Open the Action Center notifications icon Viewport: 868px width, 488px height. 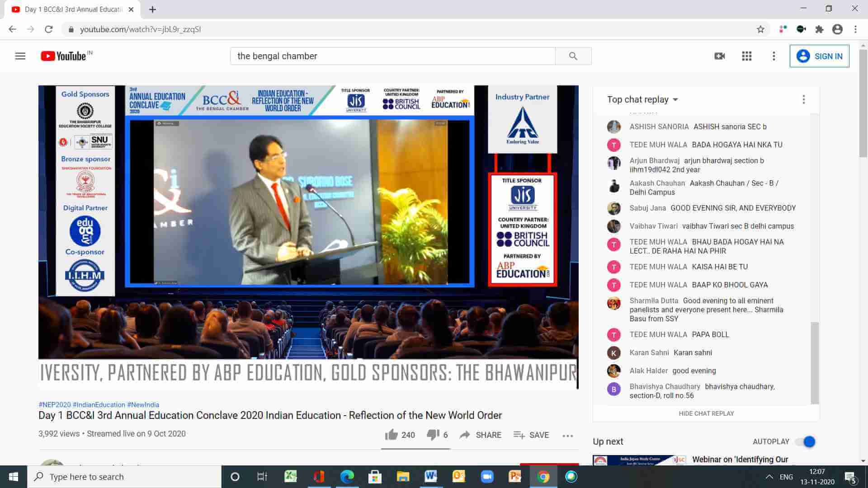pyautogui.click(x=850, y=477)
